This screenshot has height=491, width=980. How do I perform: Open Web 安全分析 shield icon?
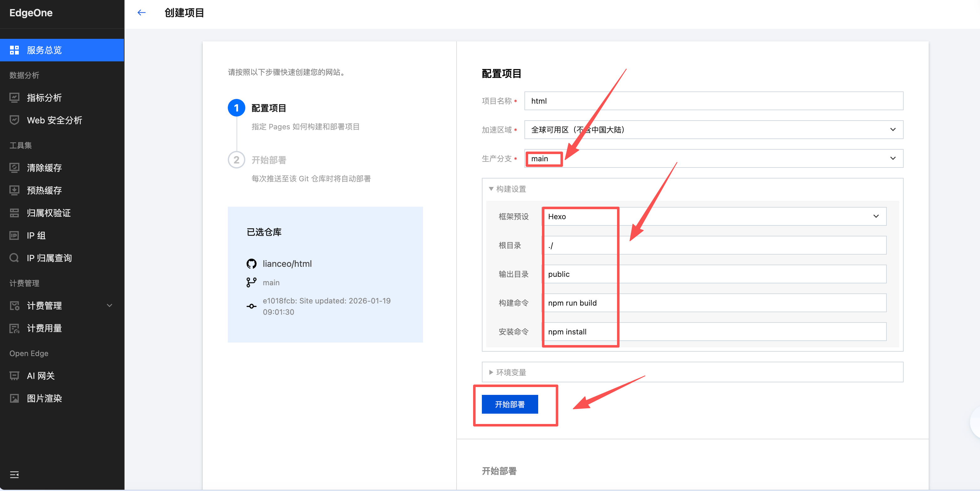tap(14, 120)
